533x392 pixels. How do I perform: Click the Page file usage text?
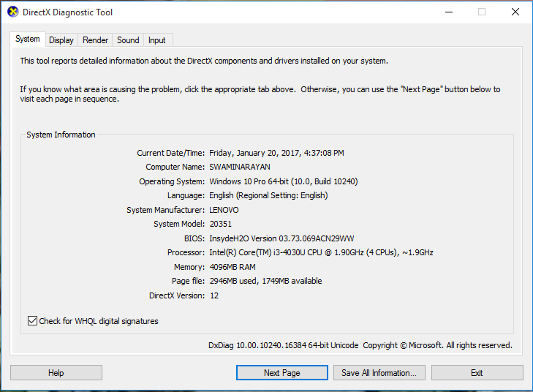tap(265, 281)
